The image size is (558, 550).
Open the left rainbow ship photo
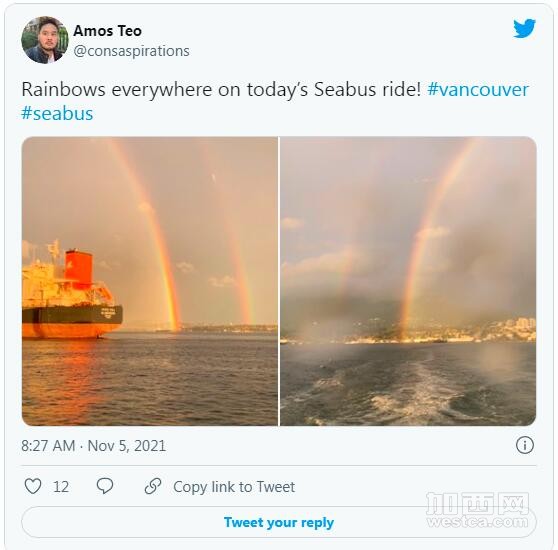pyautogui.click(x=150, y=281)
